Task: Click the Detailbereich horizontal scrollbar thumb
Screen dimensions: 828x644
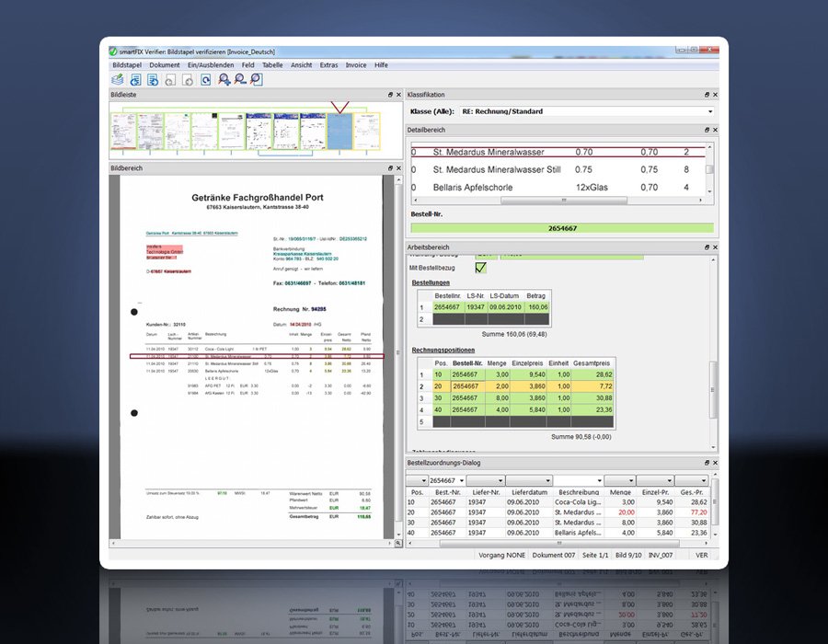Action: (x=563, y=200)
